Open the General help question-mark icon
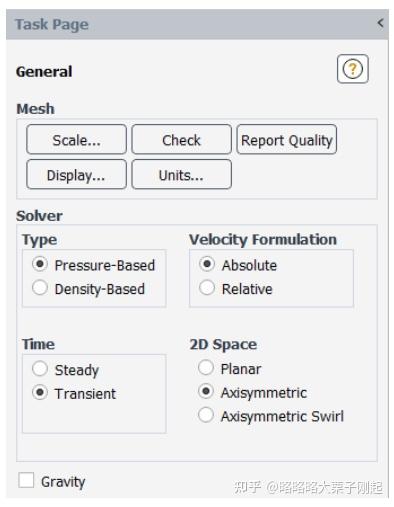This screenshot has height=507, width=394. pyautogui.click(x=352, y=69)
